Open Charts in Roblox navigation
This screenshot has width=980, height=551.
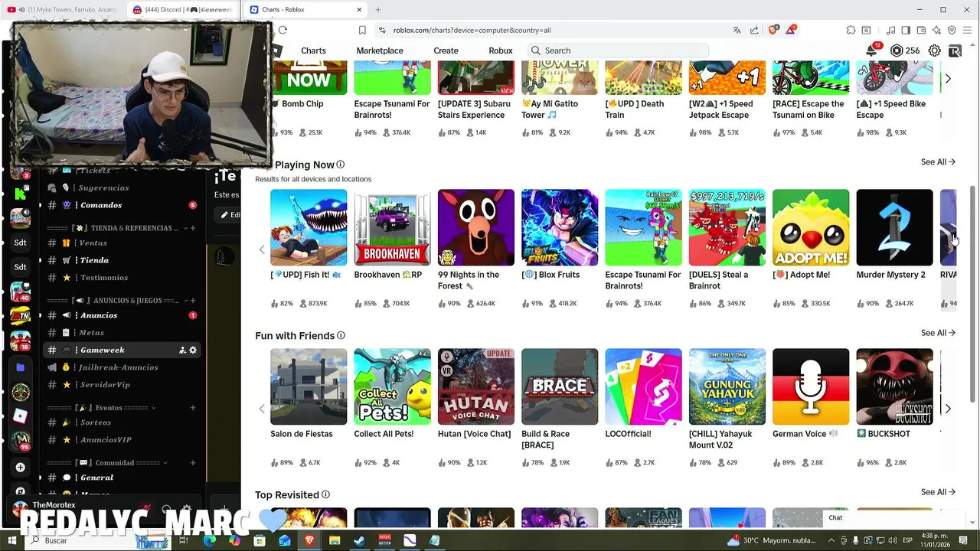pyautogui.click(x=313, y=51)
